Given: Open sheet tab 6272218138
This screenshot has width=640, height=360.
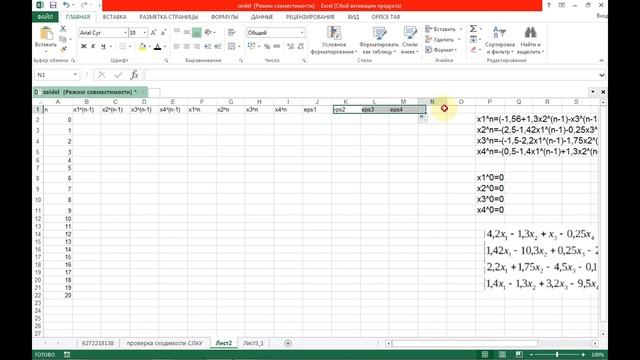Looking at the screenshot, I should click(98, 343).
